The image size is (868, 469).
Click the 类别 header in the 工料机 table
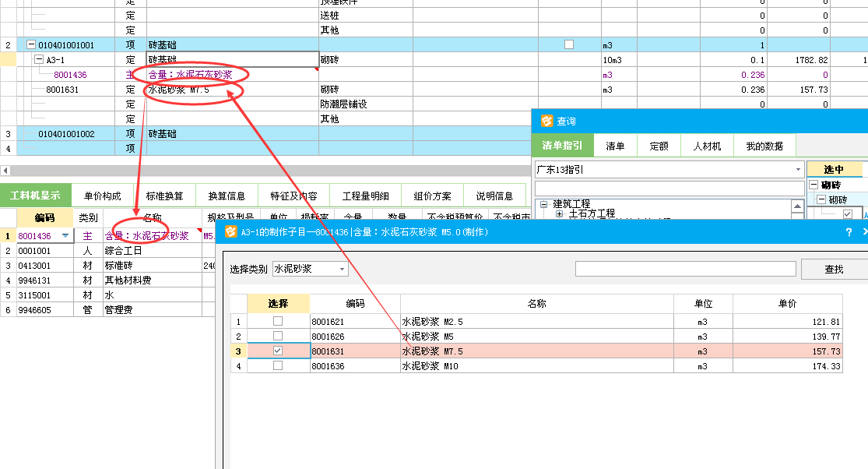pyautogui.click(x=88, y=217)
